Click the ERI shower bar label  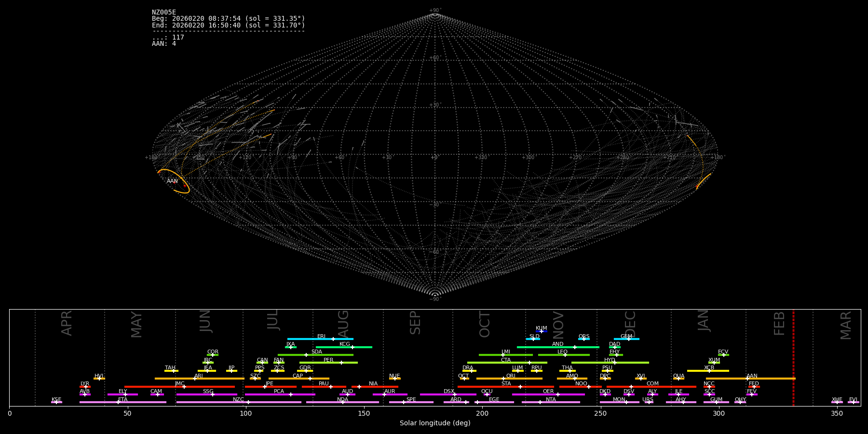(x=321, y=337)
